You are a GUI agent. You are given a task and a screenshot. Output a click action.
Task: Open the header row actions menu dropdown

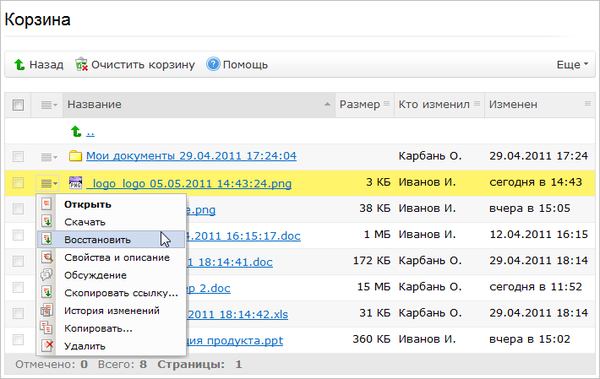coord(49,105)
